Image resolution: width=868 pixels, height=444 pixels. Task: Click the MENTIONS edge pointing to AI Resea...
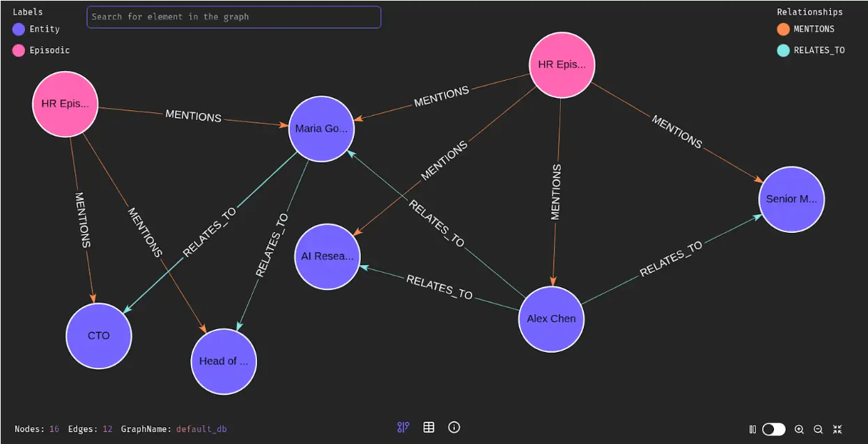pos(444,161)
